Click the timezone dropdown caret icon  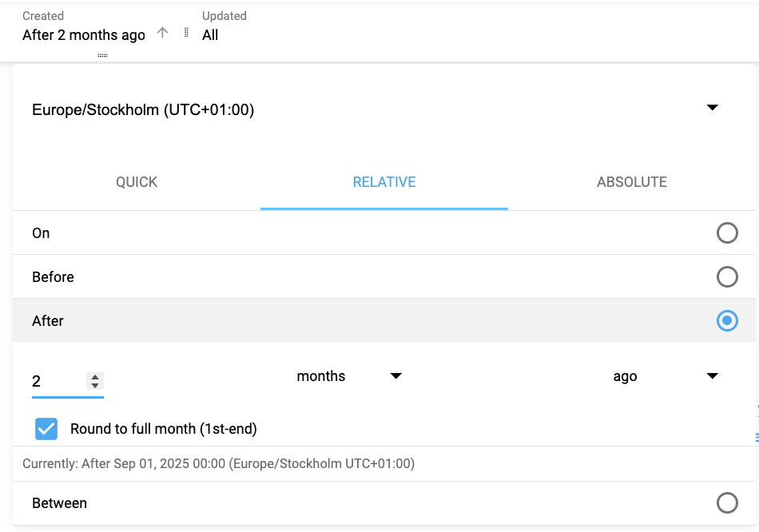coord(712,107)
